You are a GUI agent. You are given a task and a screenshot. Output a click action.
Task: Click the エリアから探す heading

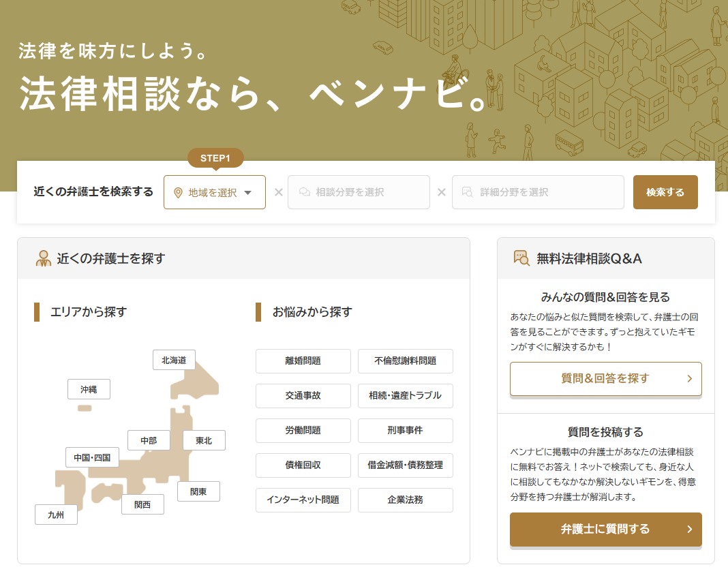88,312
